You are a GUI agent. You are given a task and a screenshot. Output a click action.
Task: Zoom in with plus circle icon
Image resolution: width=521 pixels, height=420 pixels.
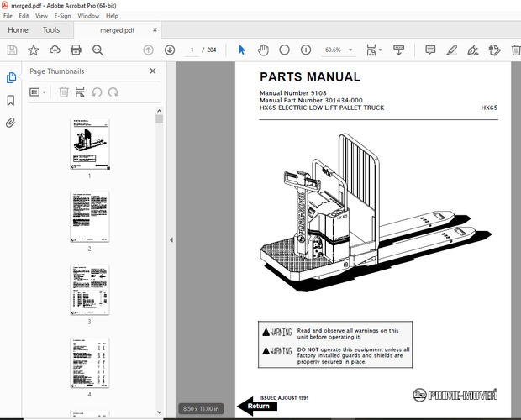coord(306,50)
